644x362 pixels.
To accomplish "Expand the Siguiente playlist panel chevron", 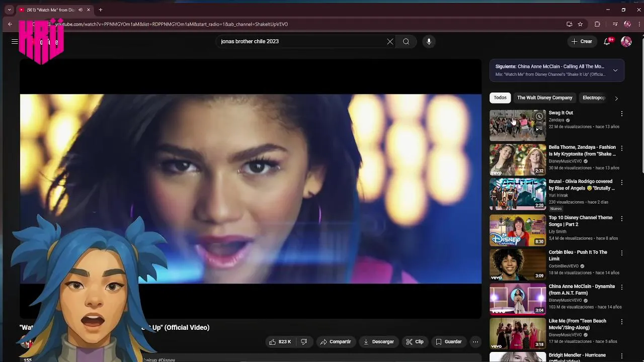I will coord(615,70).
